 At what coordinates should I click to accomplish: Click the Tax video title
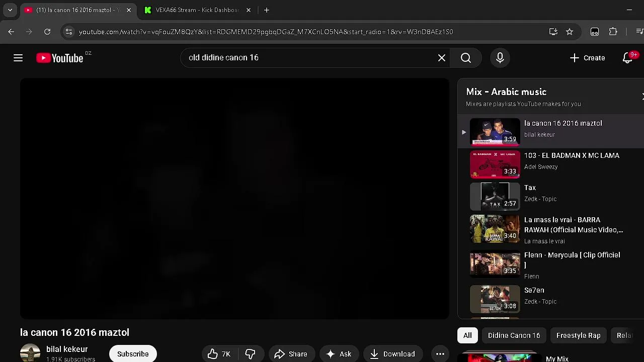[x=530, y=188]
